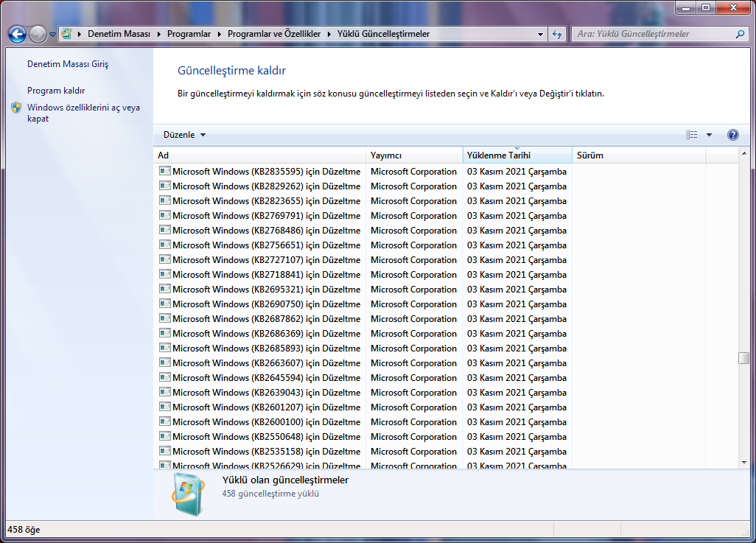Change the view with the view icon

pyautogui.click(x=691, y=135)
